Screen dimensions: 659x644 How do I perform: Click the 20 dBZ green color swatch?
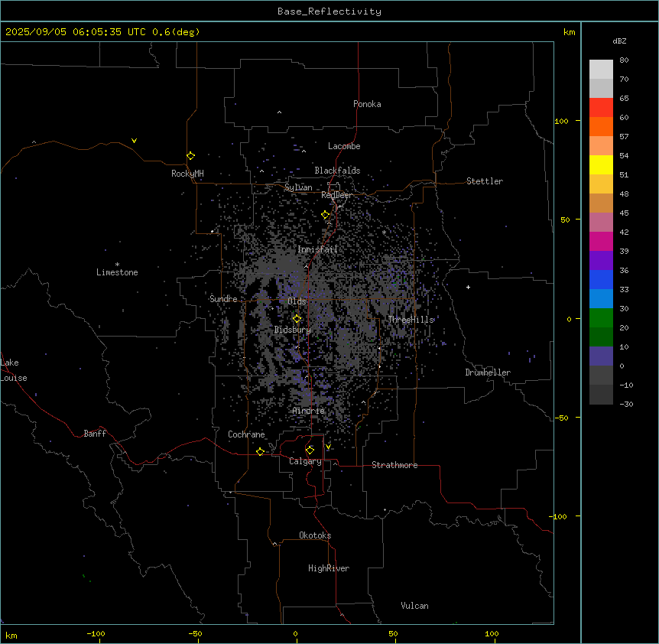(601, 337)
